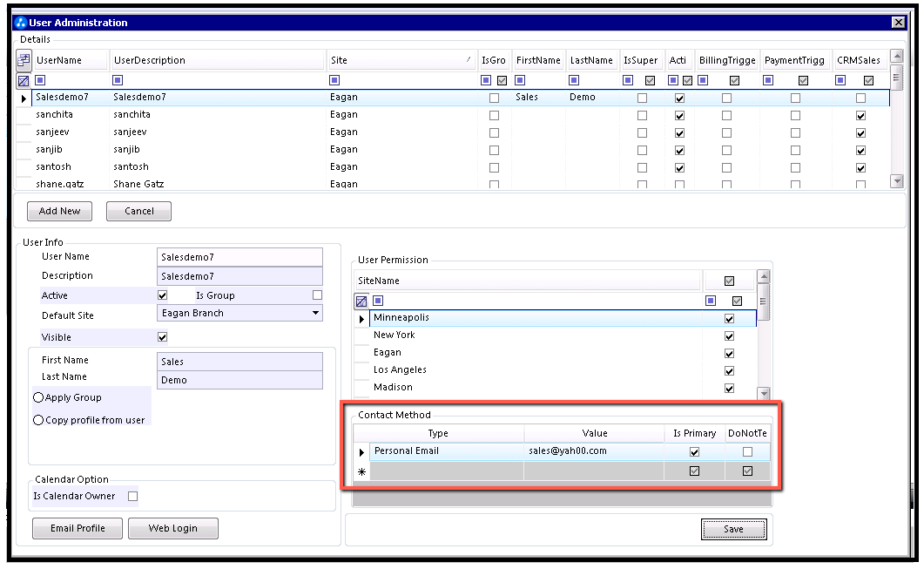The image size is (924, 569).
Task: Toggle the Is Group checkbox
Action: pos(318,295)
